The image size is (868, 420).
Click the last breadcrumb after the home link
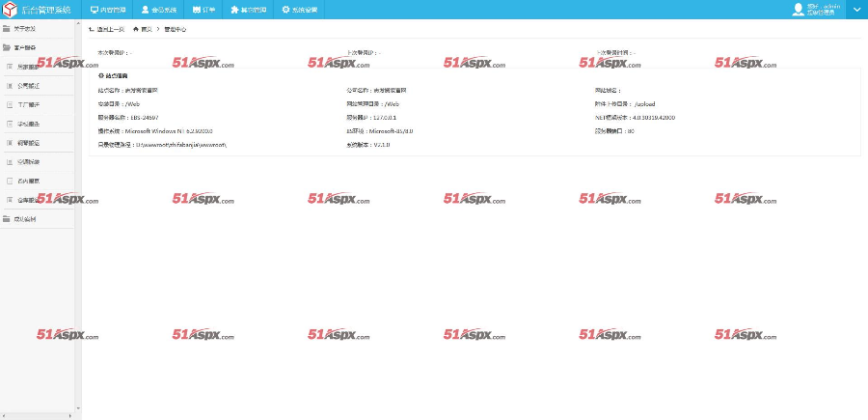[x=176, y=29]
